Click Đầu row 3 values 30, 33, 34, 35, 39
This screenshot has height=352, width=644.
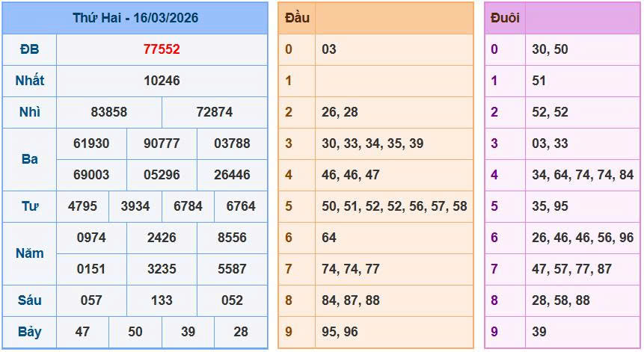pos(372,143)
